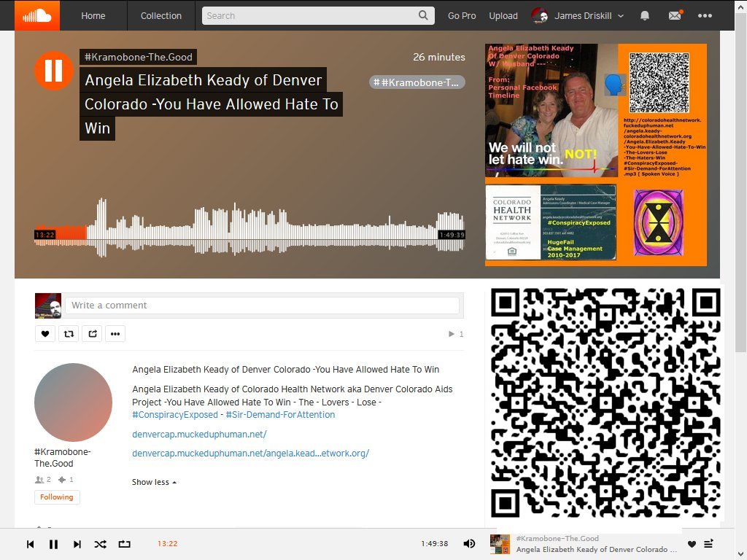Open the uploader's round avatar

(x=74, y=402)
